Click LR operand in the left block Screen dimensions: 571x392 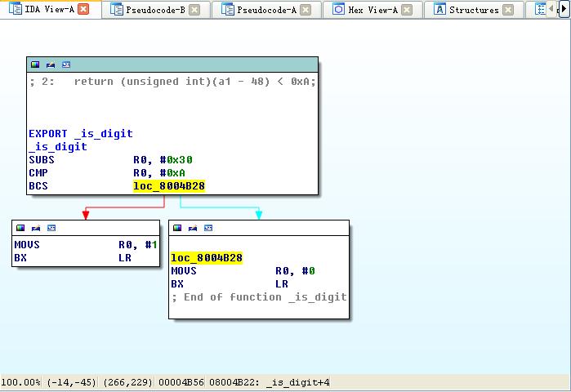coord(125,258)
